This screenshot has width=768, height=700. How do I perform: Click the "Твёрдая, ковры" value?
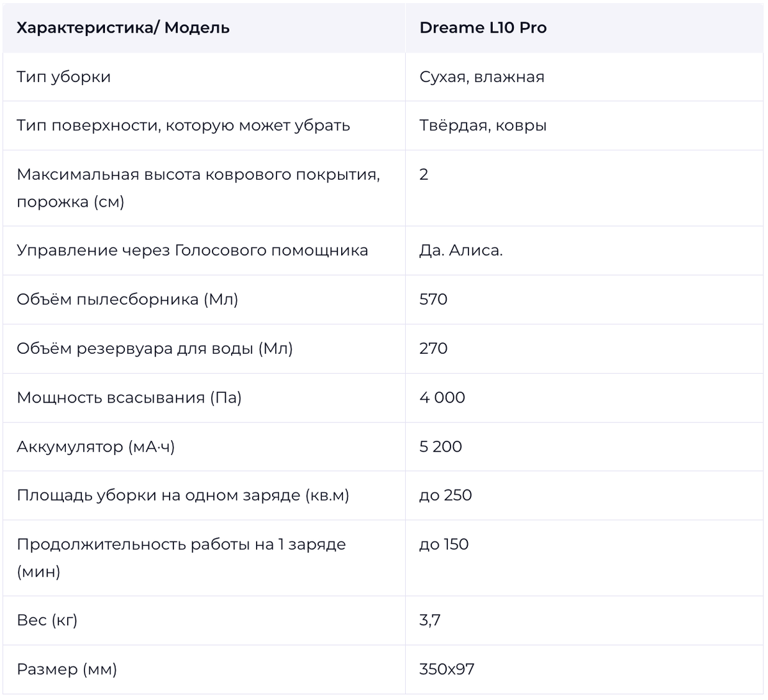[x=483, y=125]
